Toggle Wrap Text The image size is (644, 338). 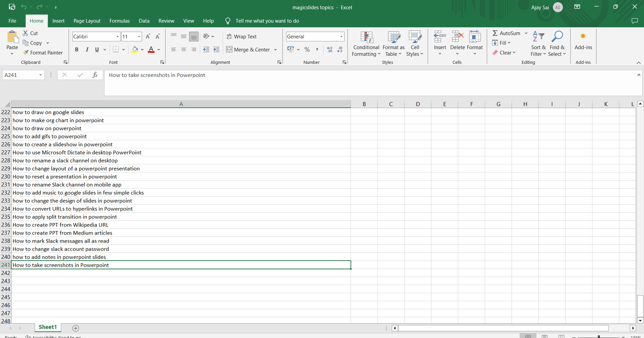point(242,37)
